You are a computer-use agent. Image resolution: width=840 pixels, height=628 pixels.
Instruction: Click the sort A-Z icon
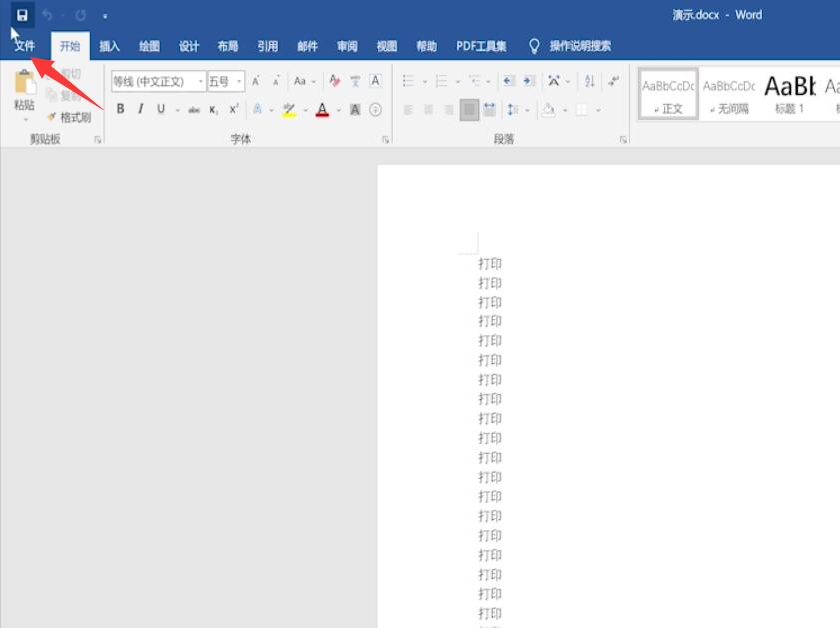[x=590, y=81]
